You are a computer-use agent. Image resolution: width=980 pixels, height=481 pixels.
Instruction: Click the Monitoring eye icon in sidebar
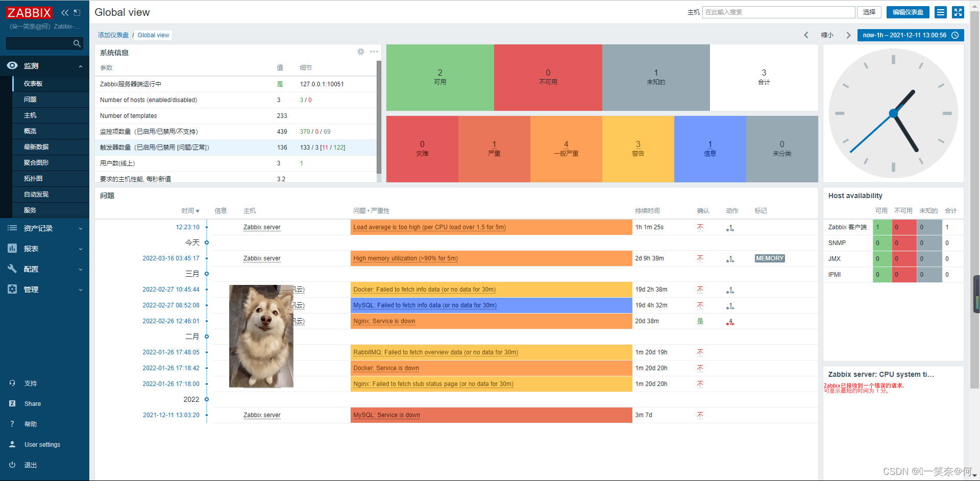click(x=12, y=65)
